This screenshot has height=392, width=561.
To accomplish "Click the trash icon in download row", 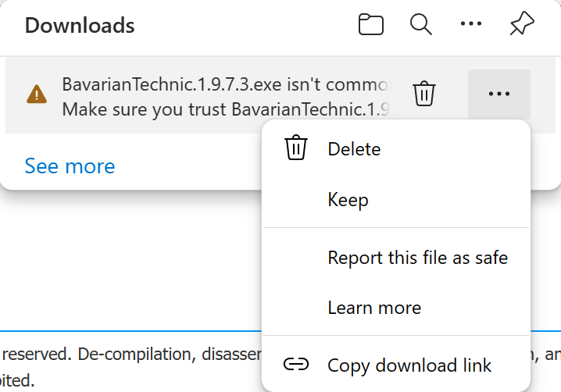I will (424, 94).
